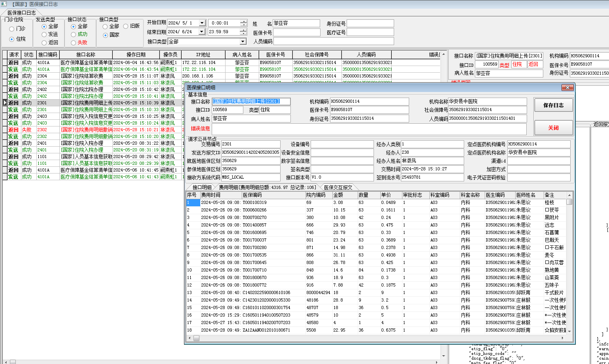This screenshot has height=364, width=609.
Task: Click the app icon in the title bar
Action: coord(4,4)
